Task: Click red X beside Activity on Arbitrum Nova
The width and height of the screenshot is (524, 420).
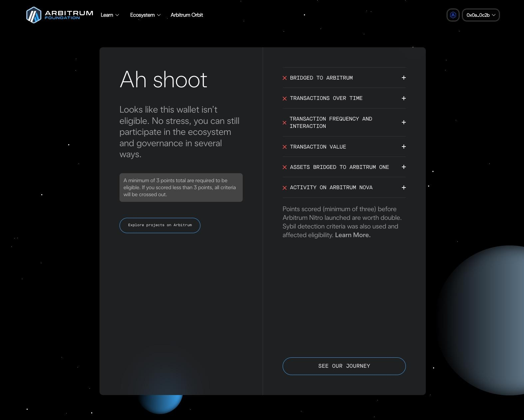Action: point(285,188)
